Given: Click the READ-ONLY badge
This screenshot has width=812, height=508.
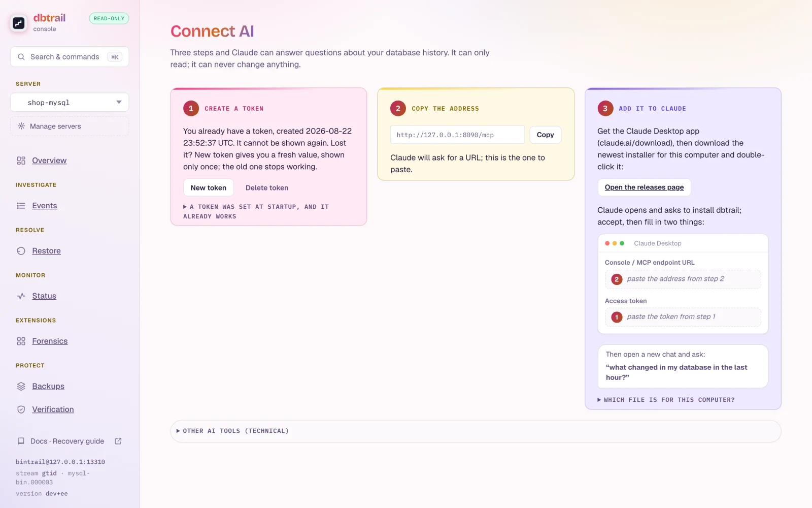Looking at the screenshot, I should click(109, 18).
